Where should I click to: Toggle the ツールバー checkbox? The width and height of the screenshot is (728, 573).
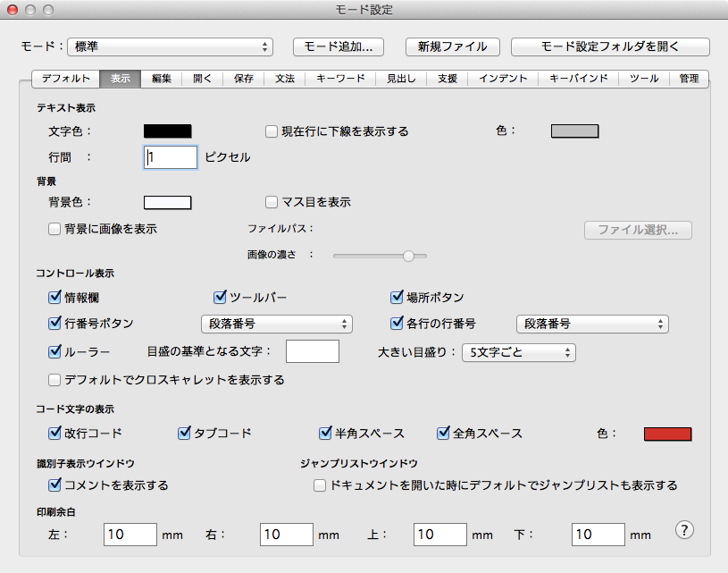(x=220, y=297)
